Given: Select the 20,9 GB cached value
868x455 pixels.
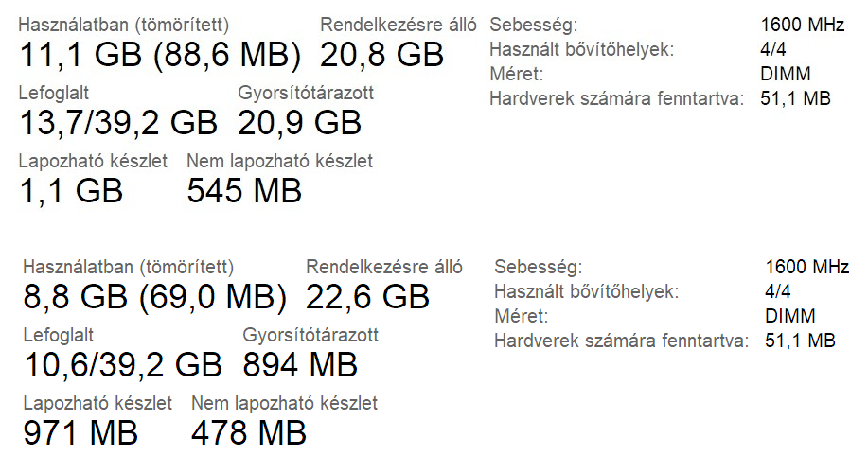Looking at the screenshot, I should click(299, 122).
